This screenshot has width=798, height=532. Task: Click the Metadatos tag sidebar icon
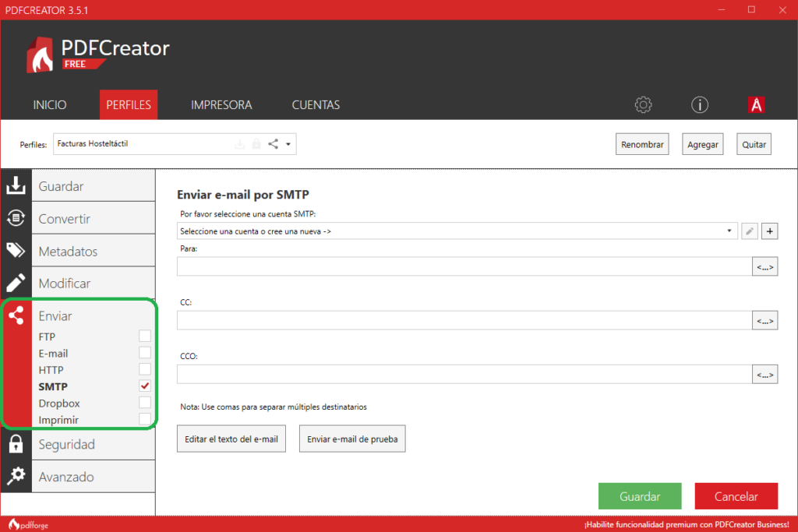[16, 250]
